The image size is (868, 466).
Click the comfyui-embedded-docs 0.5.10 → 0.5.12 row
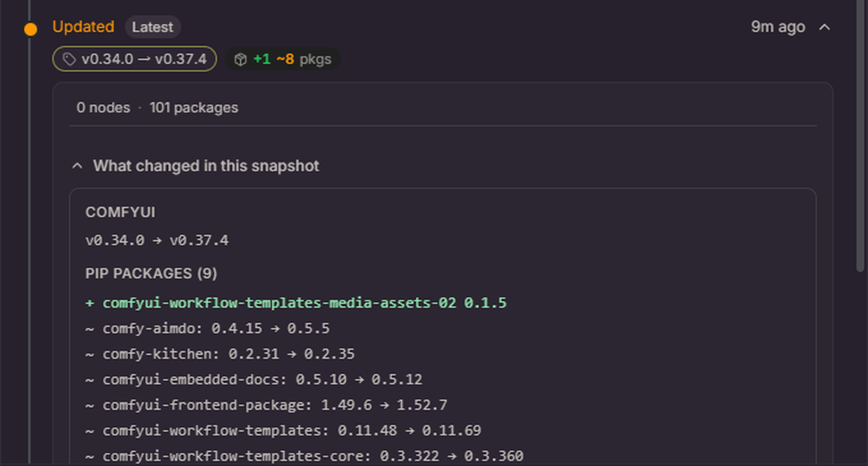pos(254,379)
